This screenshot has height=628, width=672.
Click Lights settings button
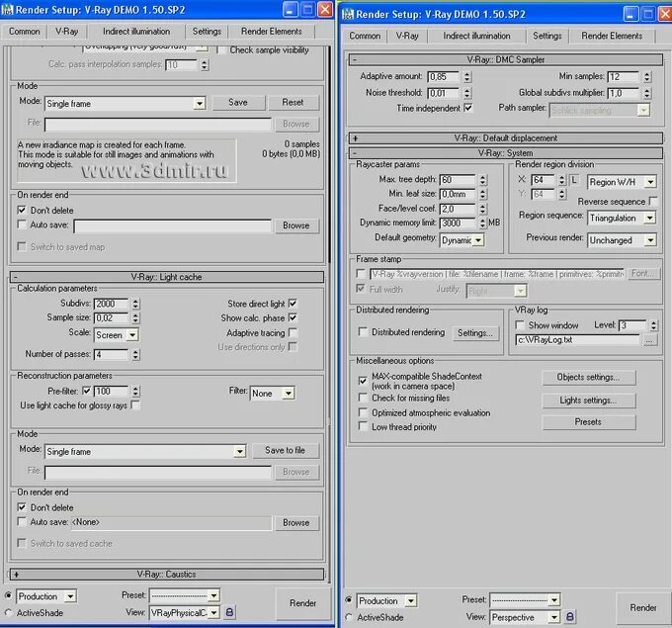[x=588, y=401]
